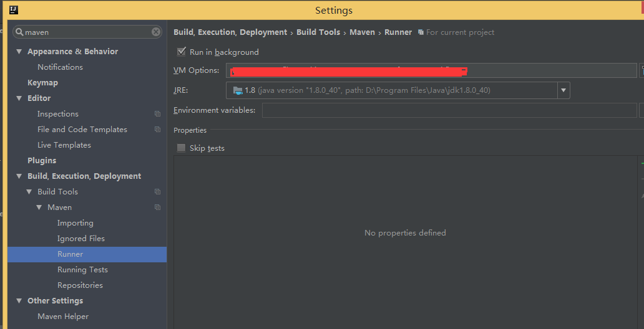Click the project-level icon beside Maven

pos(157,207)
